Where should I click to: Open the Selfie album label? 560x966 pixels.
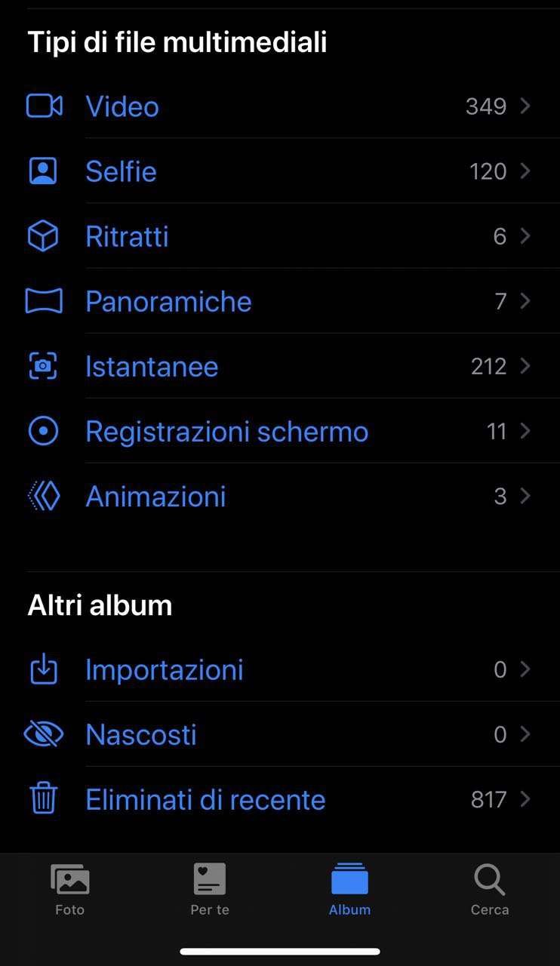pos(121,171)
